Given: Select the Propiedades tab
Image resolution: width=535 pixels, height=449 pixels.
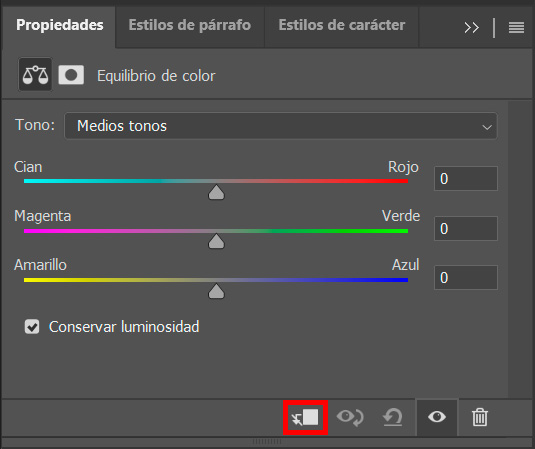Looking at the screenshot, I should point(60,25).
